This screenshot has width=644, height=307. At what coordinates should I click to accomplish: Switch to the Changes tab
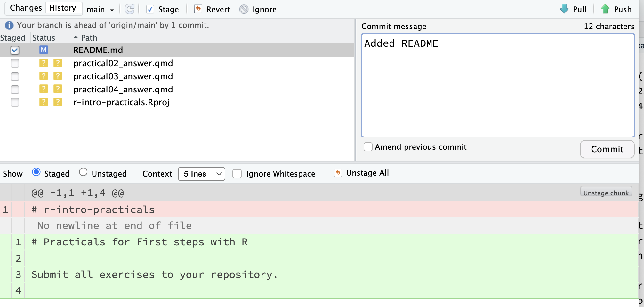coord(26,8)
